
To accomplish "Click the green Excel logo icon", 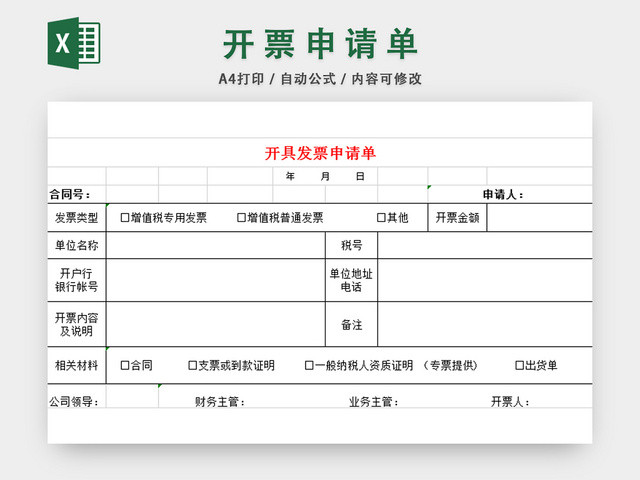I will point(74,43).
